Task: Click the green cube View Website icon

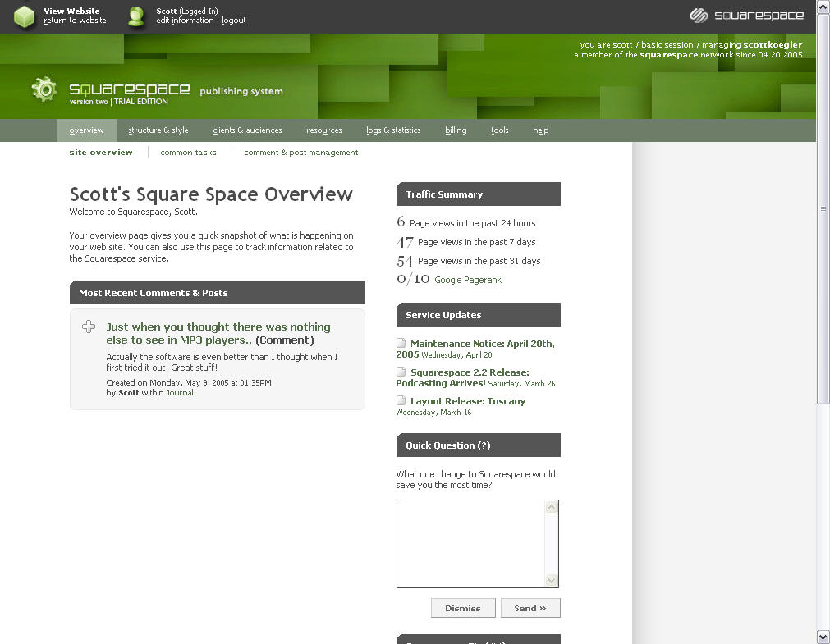Action: (x=25, y=16)
